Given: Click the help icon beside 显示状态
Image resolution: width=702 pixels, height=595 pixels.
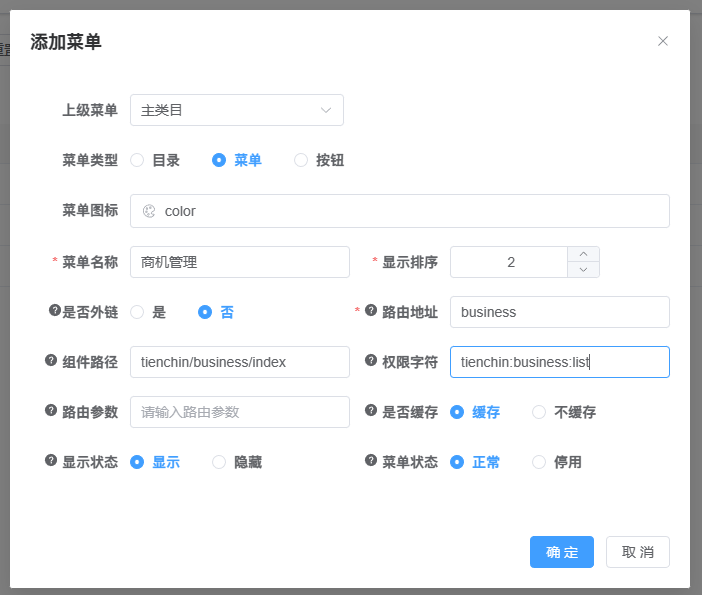Looking at the screenshot, I should [x=51, y=460].
